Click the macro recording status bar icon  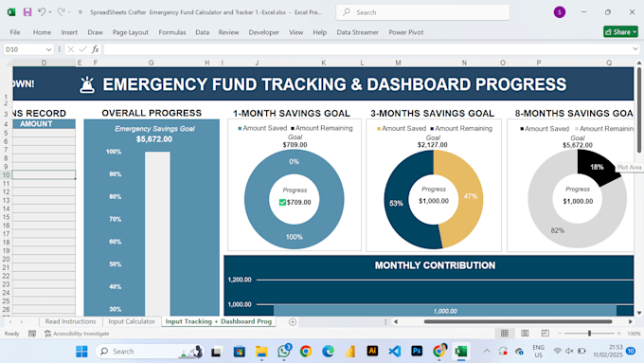pyautogui.click(x=32, y=334)
